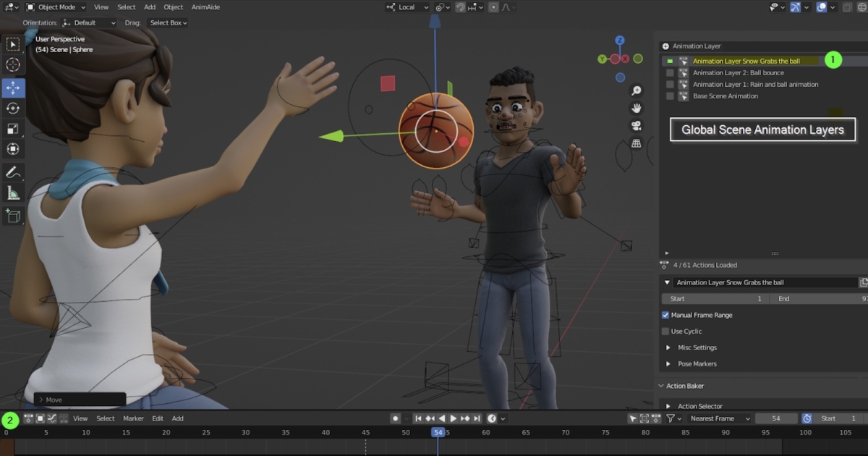This screenshot has height=456, width=868.
Task: Open the AnimAide menu
Action: (x=205, y=7)
